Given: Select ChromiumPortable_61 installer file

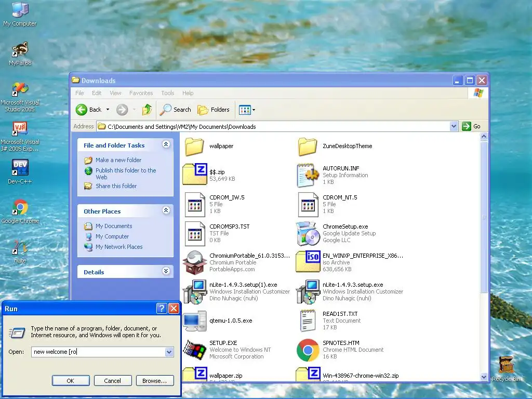Looking at the screenshot, I should (x=236, y=262).
